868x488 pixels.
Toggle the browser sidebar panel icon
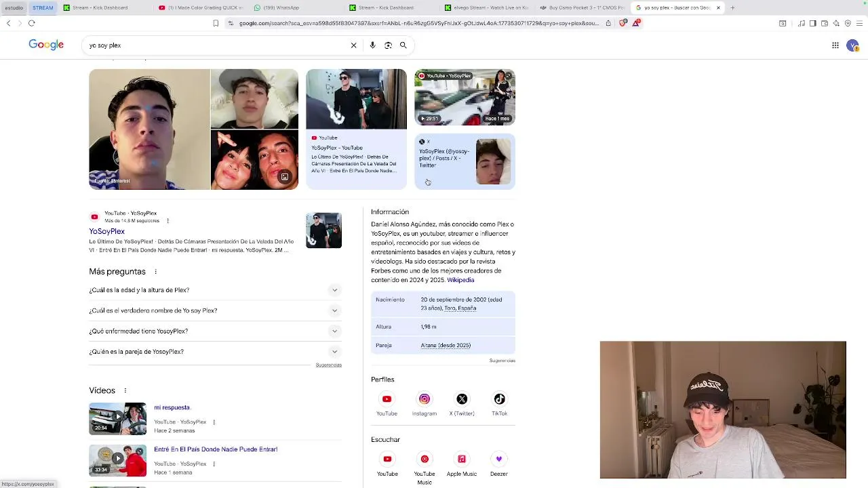click(x=812, y=23)
